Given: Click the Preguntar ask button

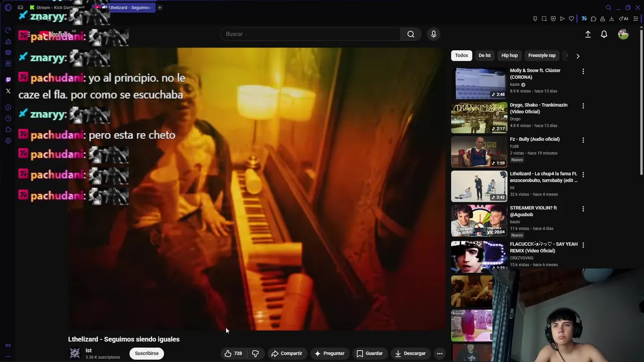Looking at the screenshot, I should click(330, 353).
